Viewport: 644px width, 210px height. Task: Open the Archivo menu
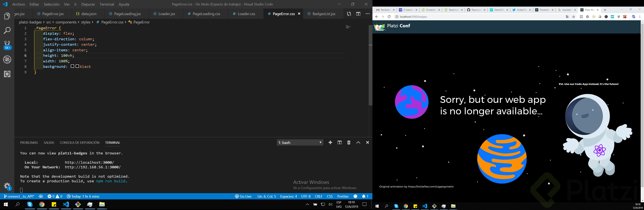click(18, 4)
